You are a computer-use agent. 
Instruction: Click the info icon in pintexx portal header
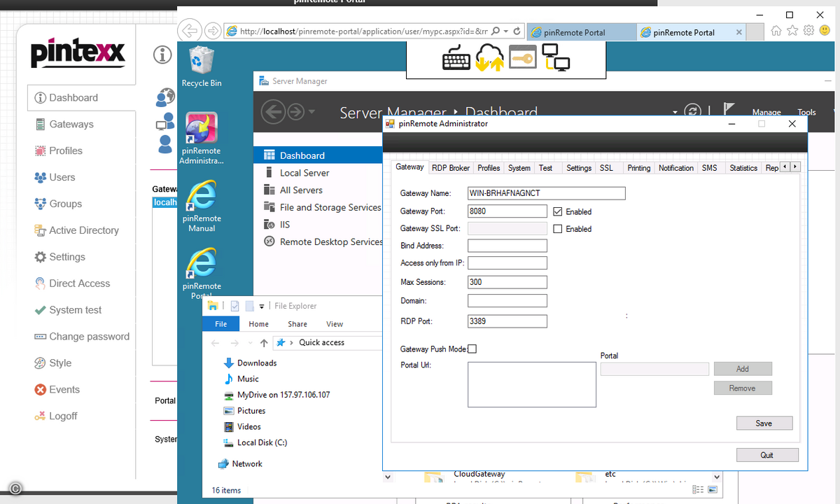tap(162, 55)
